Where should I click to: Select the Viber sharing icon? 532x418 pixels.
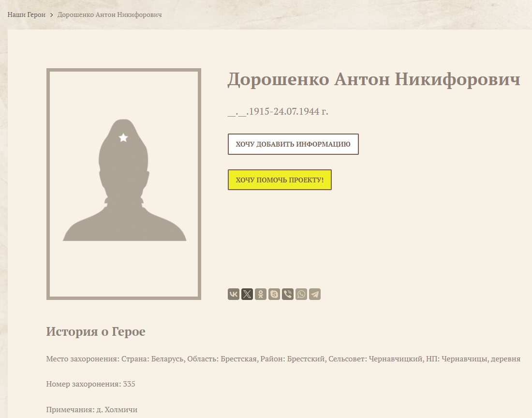[287, 294]
